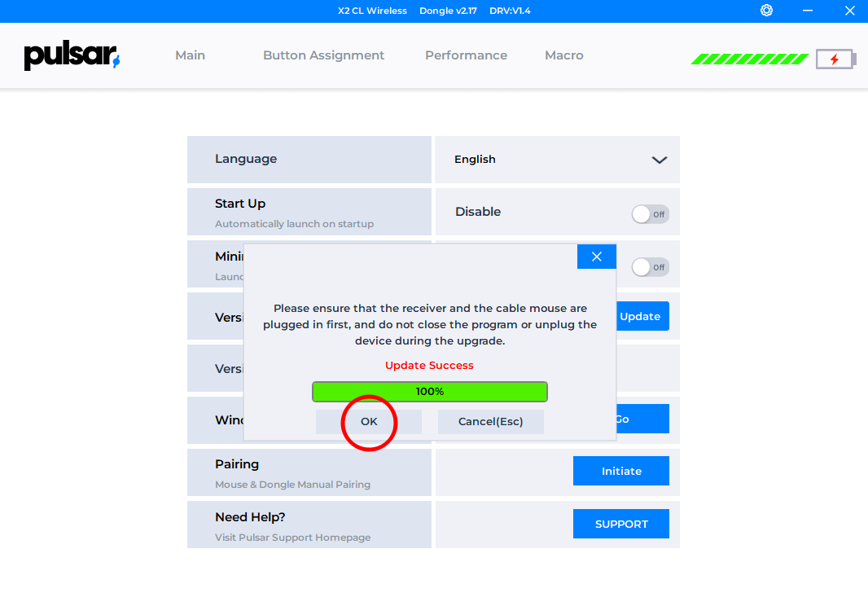Image resolution: width=868 pixels, height=606 pixels.
Task: Initiate mouse and dongle pairing
Action: click(x=621, y=471)
